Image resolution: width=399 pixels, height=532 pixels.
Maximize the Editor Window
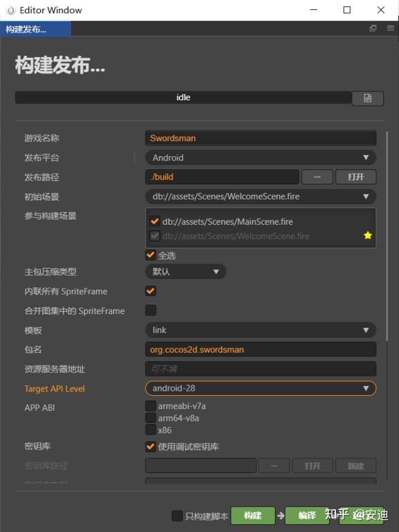coord(347,10)
